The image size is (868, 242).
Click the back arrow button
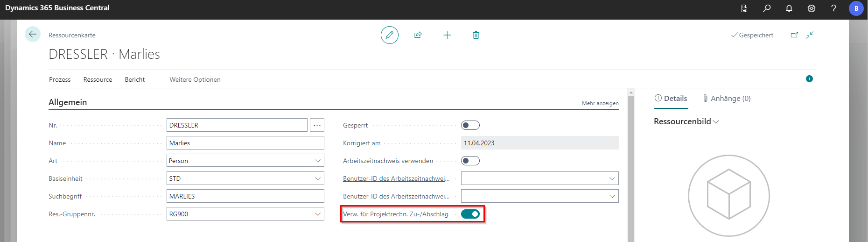32,34
